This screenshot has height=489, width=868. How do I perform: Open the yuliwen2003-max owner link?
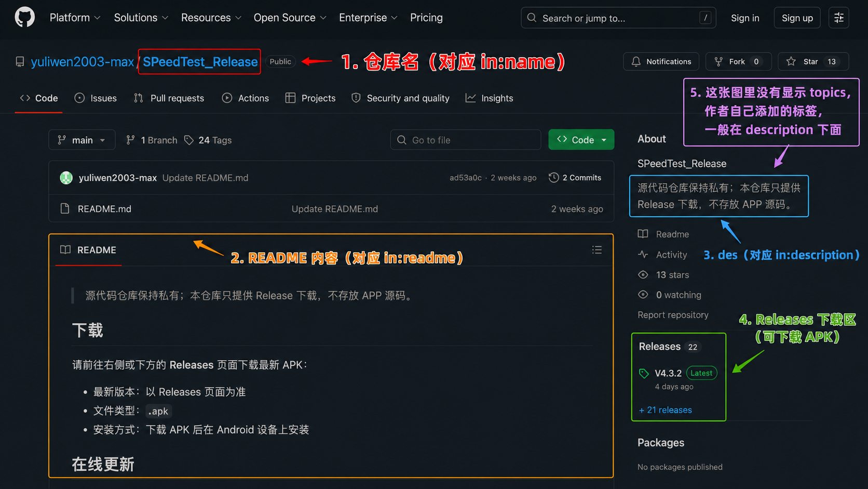pyautogui.click(x=82, y=62)
